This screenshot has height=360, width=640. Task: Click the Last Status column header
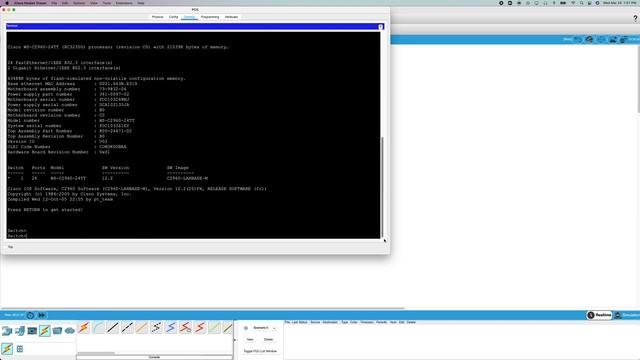coord(300,322)
